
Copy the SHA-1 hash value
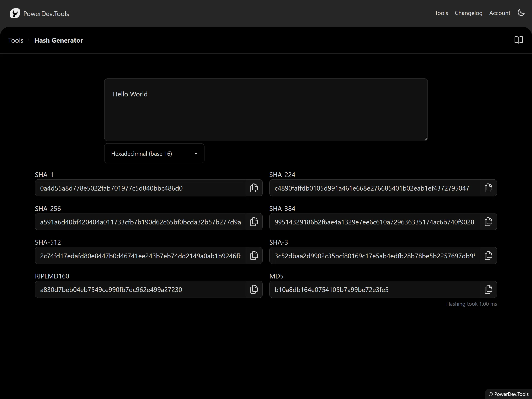254,188
